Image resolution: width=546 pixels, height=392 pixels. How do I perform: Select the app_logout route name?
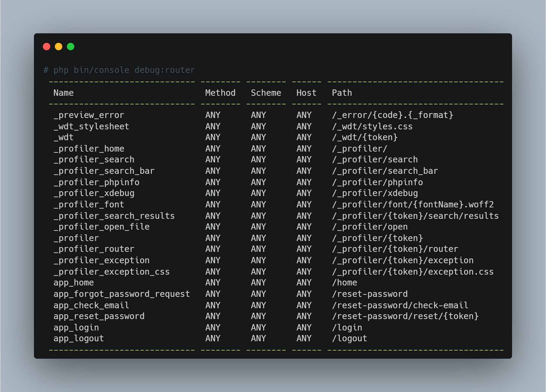(79, 338)
